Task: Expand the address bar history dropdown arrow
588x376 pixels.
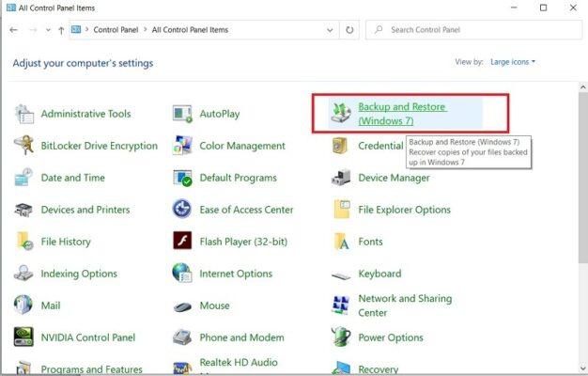Action: [x=331, y=30]
